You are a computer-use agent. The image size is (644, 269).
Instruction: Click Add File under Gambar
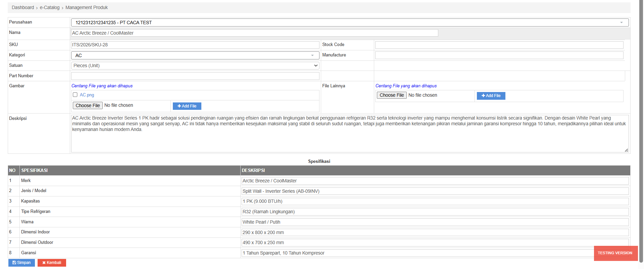point(187,106)
